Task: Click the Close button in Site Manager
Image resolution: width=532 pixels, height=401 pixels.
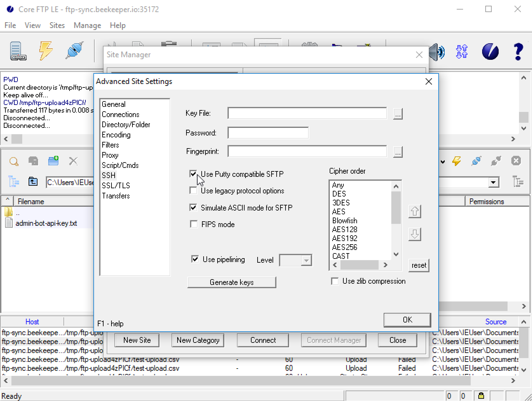Action: [x=398, y=340]
